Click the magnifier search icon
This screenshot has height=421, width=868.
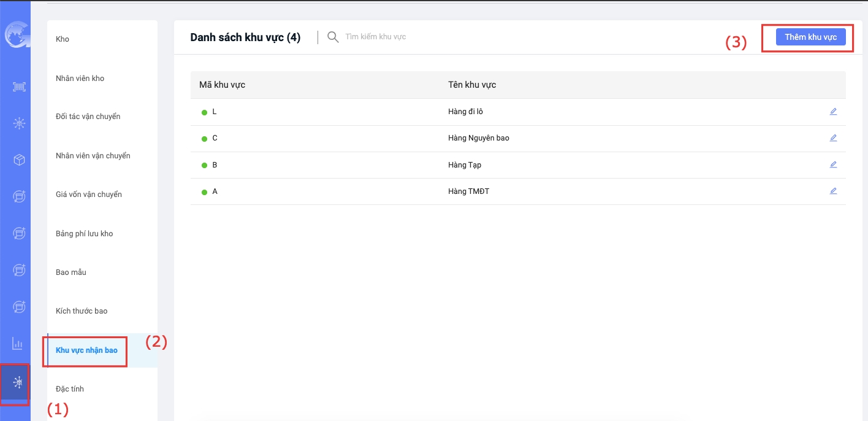tap(333, 37)
